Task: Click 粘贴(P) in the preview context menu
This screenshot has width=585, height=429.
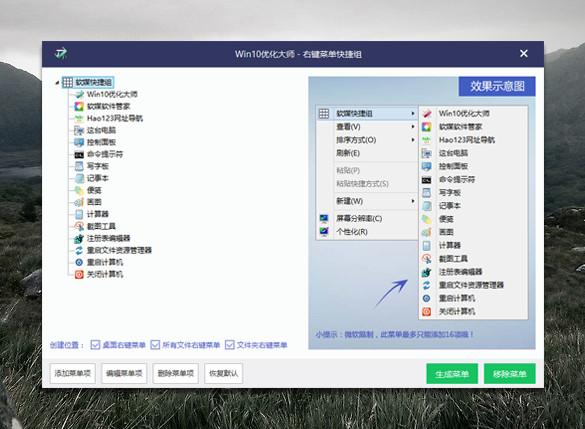Action: coord(348,170)
